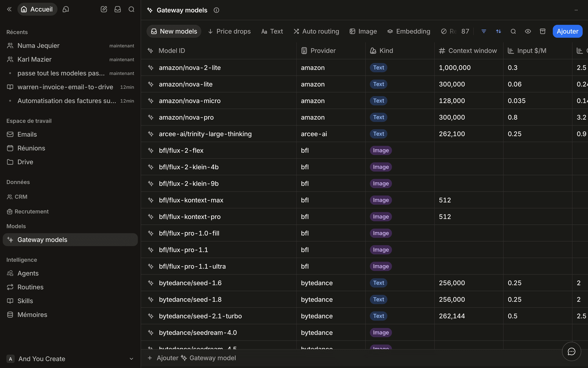Click the Context window column header
The width and height of the screenshot is (588, 368).
(469, 51)
